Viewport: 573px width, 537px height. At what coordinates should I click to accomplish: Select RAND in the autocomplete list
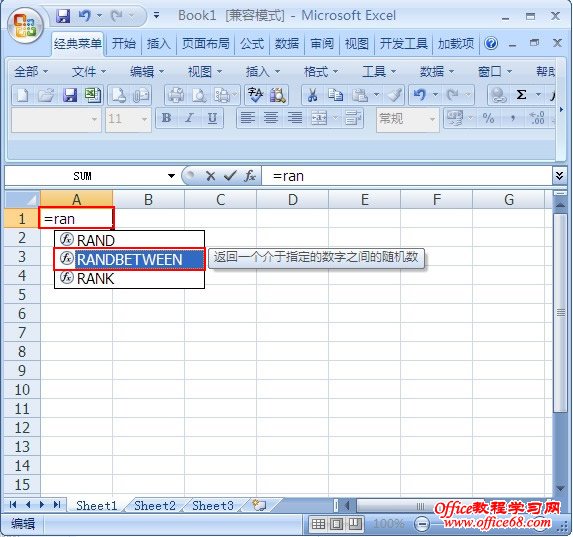(x=129, y=240)
